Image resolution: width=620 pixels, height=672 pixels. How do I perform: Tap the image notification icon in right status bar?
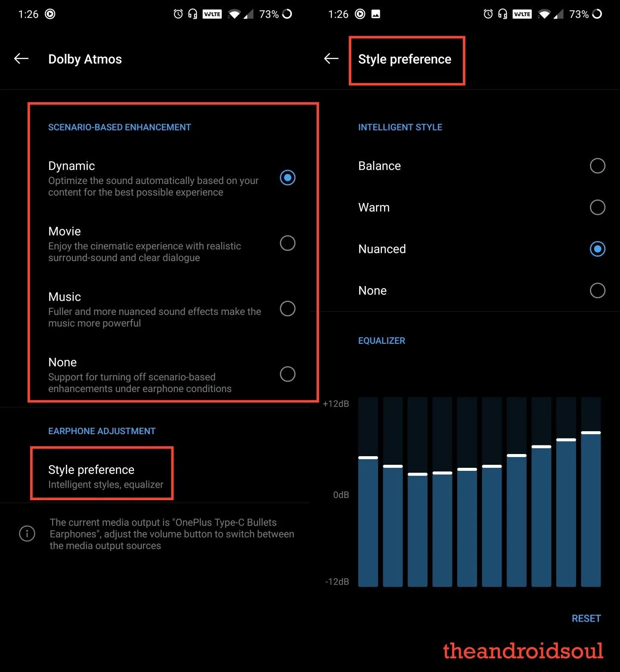tap(376, 14)
